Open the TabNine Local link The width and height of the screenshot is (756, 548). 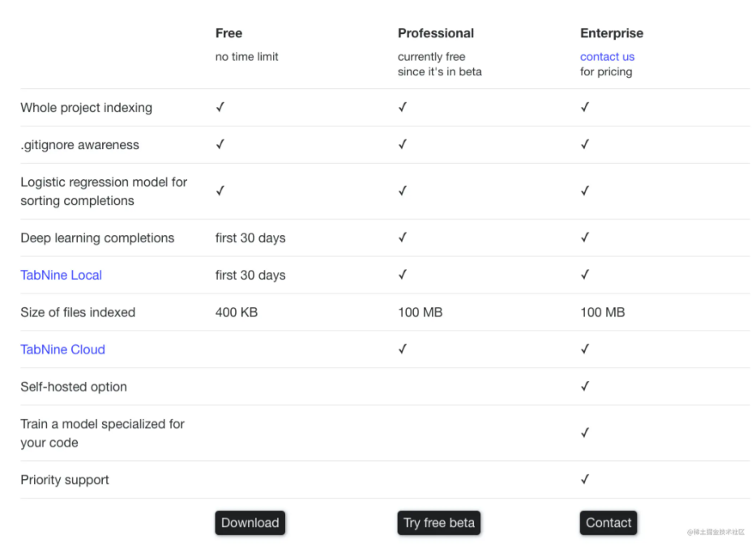[x=61, y=275]
